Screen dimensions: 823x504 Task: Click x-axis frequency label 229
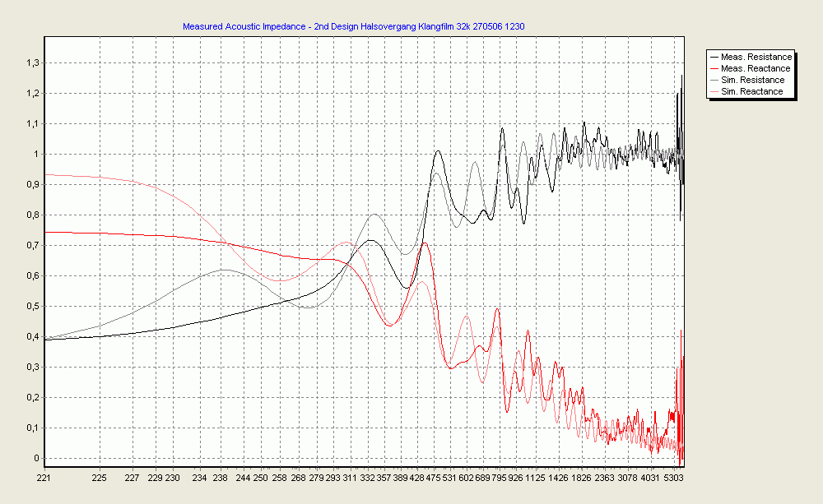click(x=155, y=478)
